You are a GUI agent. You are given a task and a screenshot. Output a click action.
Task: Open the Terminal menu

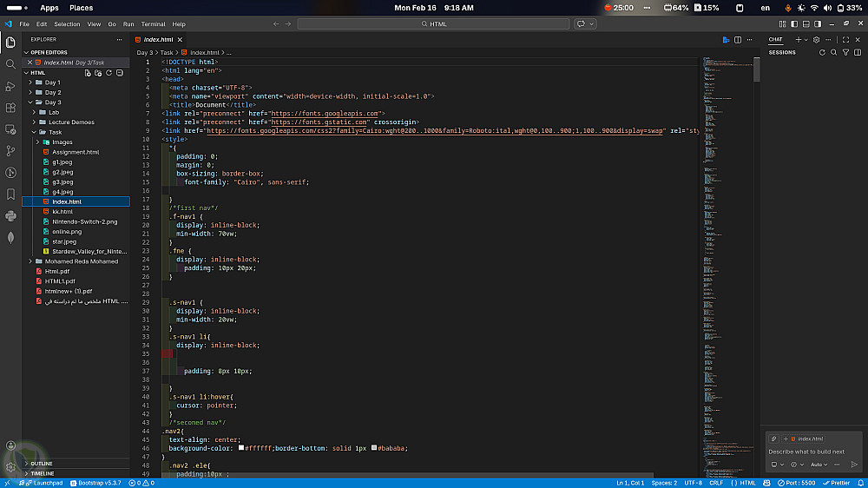[x=153, y=24]
